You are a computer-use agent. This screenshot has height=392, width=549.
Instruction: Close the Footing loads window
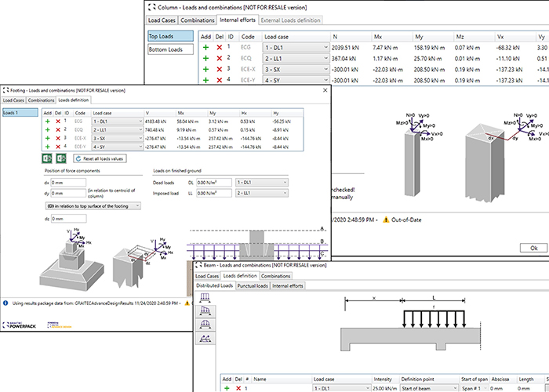(x=325, y=90)
